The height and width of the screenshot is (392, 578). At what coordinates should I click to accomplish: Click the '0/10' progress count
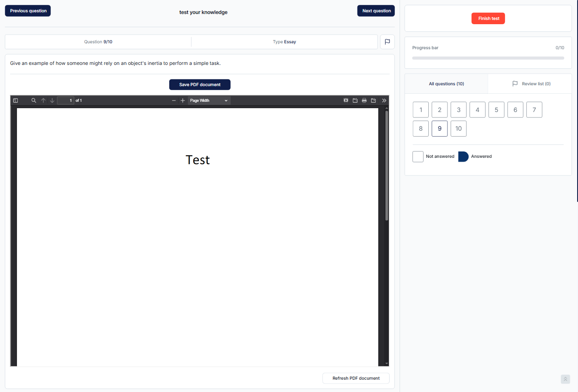pos(560,48)
